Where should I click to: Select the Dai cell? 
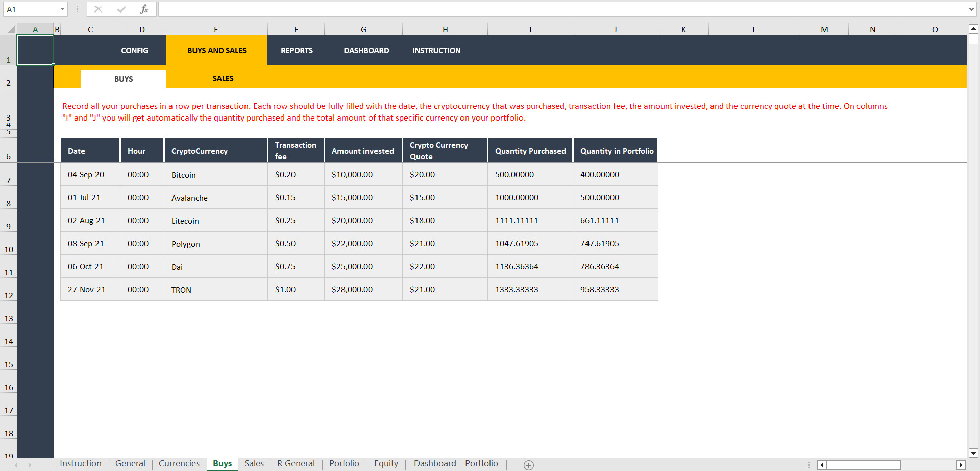(216, 267)
